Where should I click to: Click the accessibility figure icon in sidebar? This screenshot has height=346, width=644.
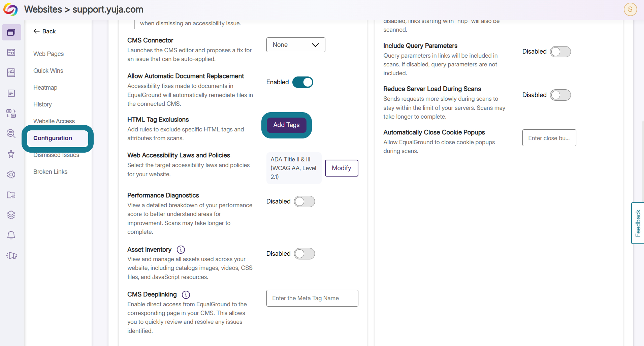11,154
